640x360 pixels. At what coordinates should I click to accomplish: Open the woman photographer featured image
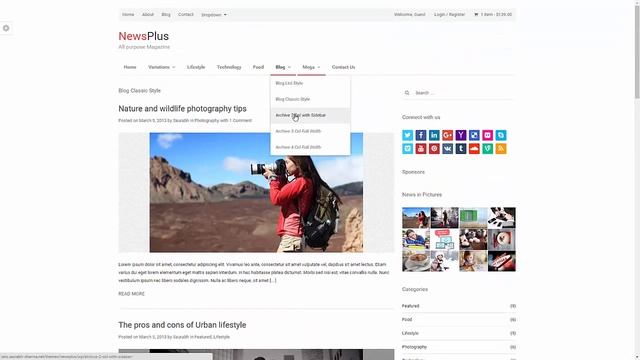coord(256,192)
